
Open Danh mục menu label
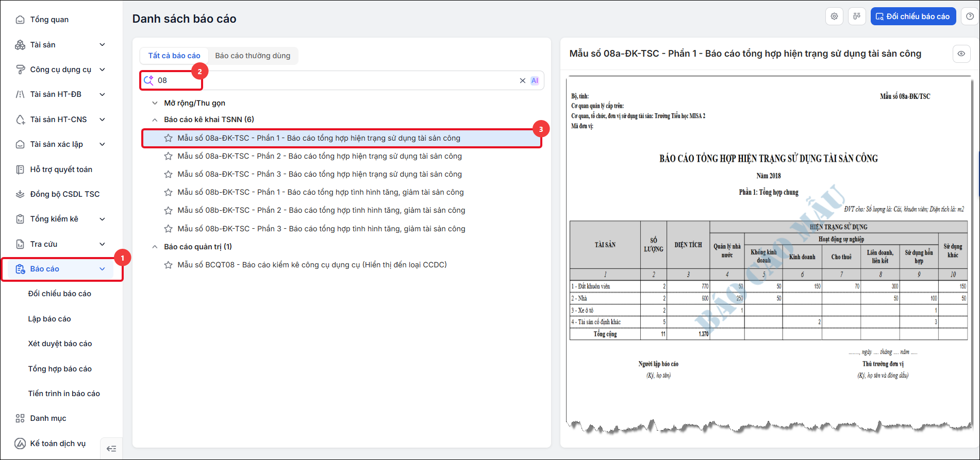click(x=48, y=418)
